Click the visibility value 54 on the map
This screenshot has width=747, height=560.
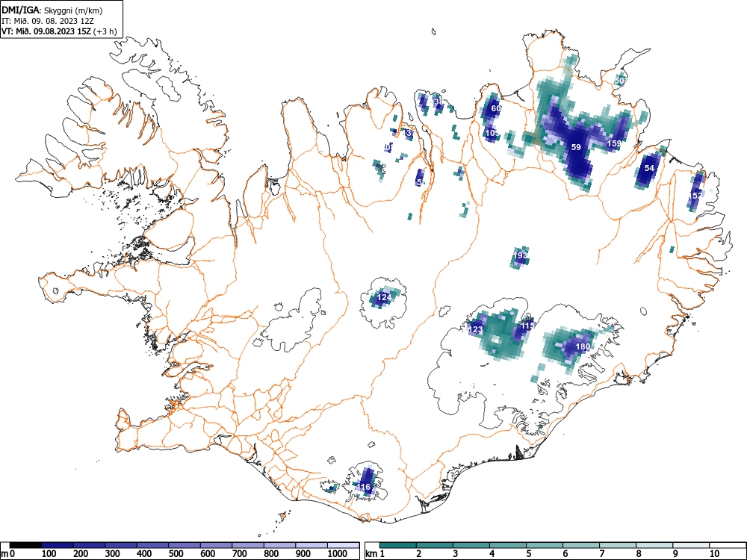click(x=649, y=168)
